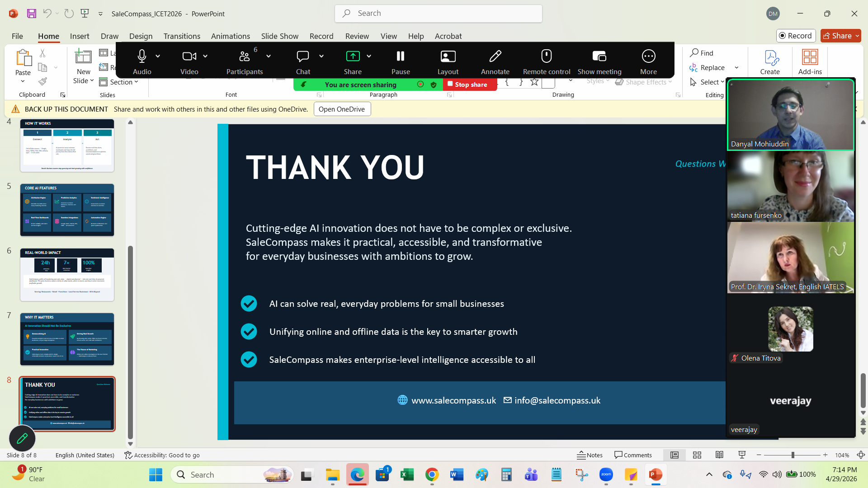Expand the Select dropdown in Editing
The height and width of the screenshot is (488, 868).
click(708, 82)
